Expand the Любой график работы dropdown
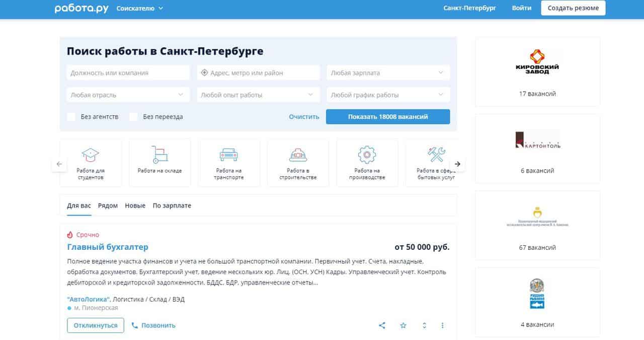This screenshot has height=340, width=644. coord(388,95)
